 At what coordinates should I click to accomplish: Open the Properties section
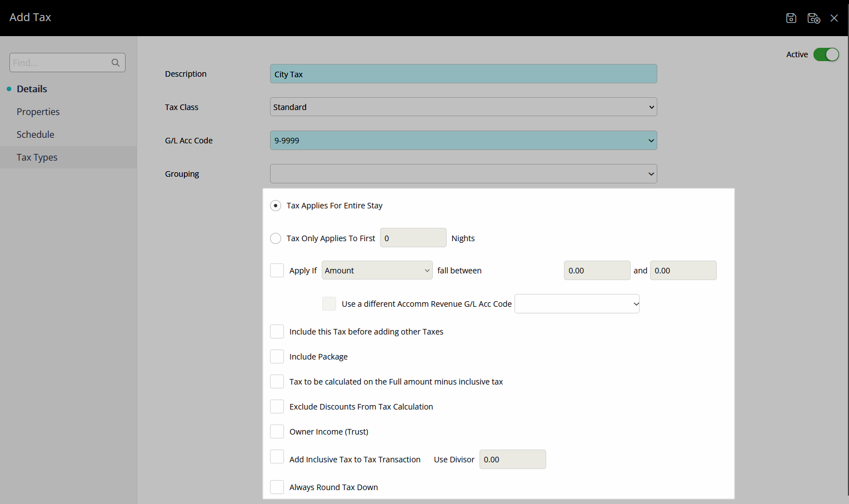pyautogui.click(x=38, y=112)
